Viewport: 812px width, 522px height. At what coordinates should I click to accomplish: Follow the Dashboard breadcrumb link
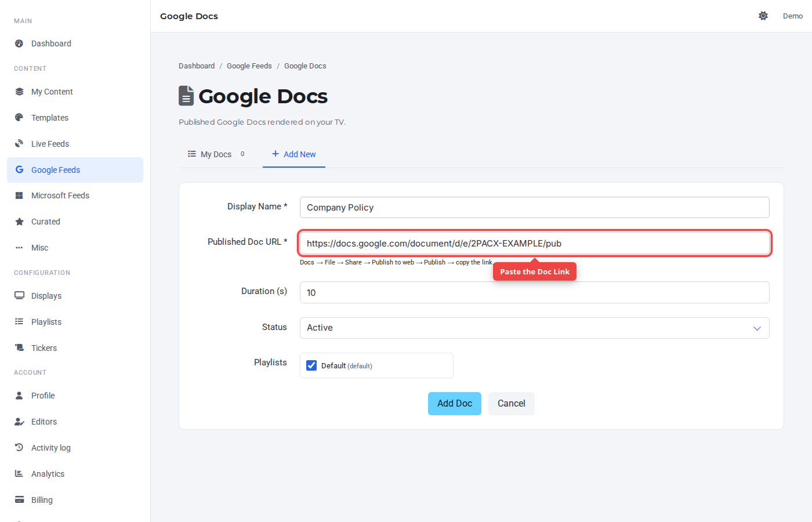(197, 66)
